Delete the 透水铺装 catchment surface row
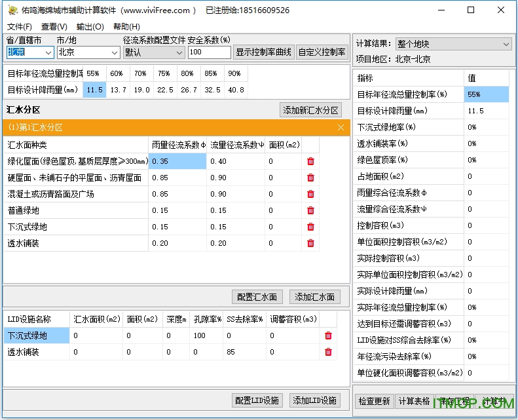518x420 pixels. (x=310, y=243)
